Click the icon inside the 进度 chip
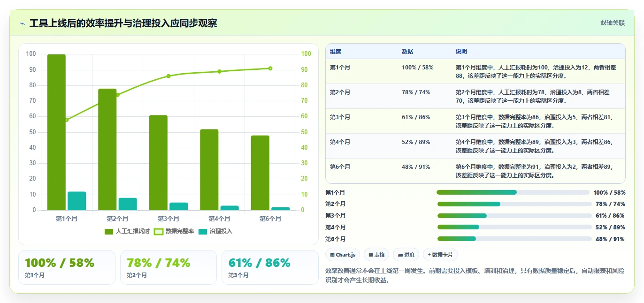 (400, 255)
